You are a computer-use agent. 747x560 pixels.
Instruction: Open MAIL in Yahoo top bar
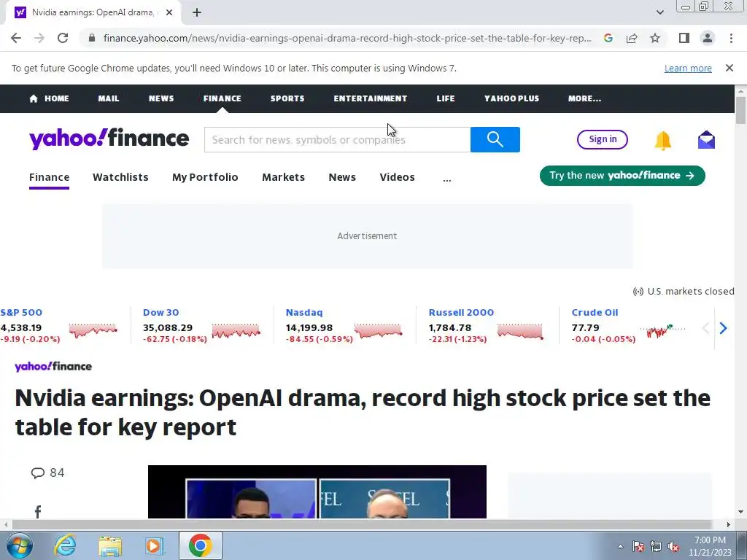coord(109,98)
